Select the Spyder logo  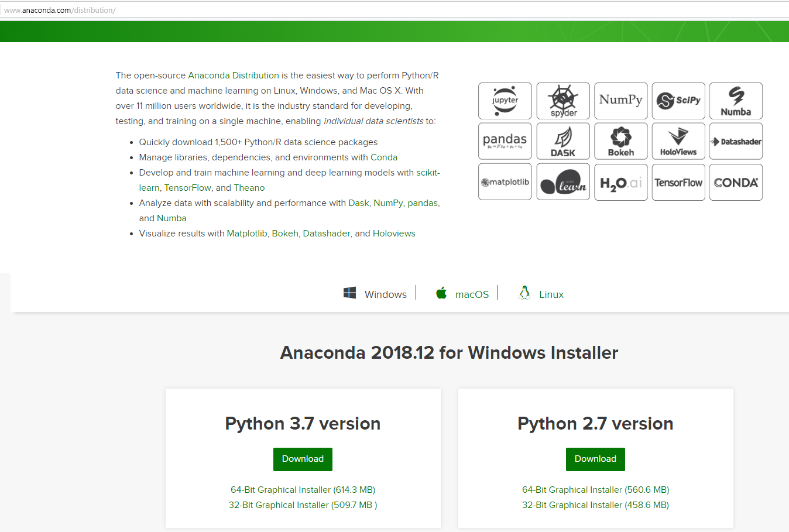[562, 101]
